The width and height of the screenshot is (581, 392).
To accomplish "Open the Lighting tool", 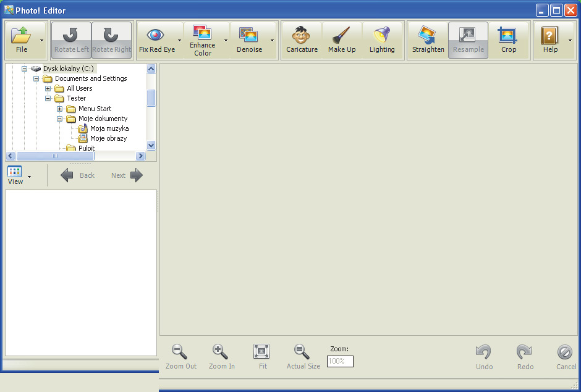I will [x=382, y=36].
